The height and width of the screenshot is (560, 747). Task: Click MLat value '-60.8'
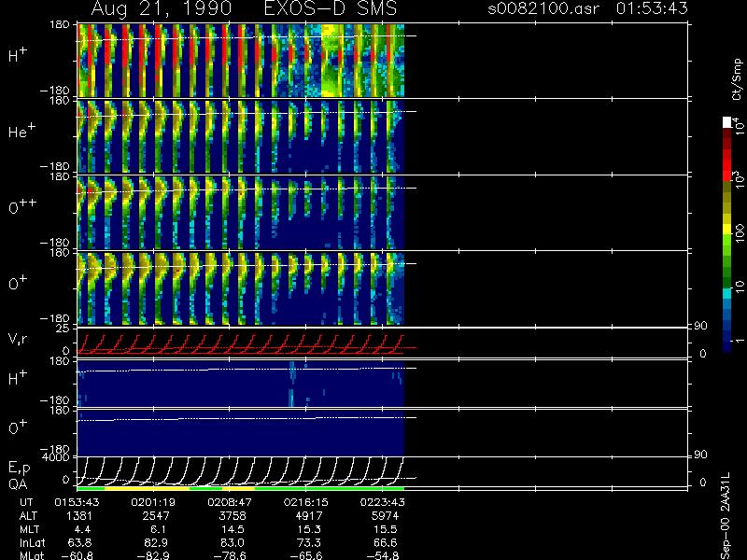coord(77,555)
